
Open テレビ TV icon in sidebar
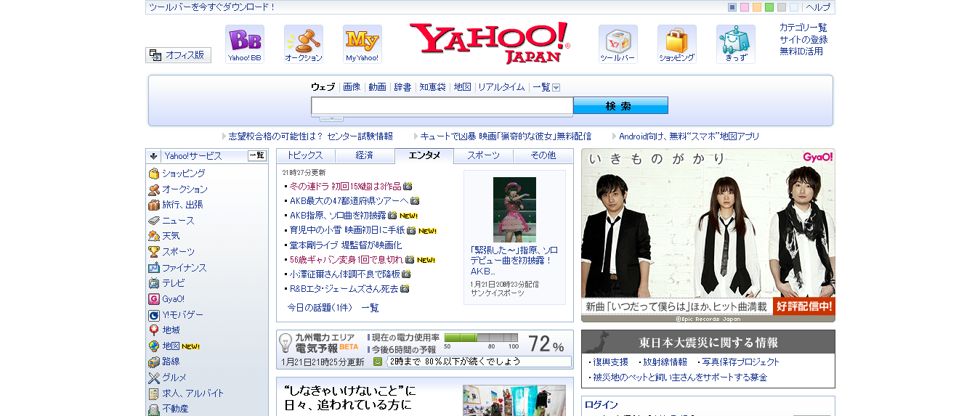[x=154, y=283]
